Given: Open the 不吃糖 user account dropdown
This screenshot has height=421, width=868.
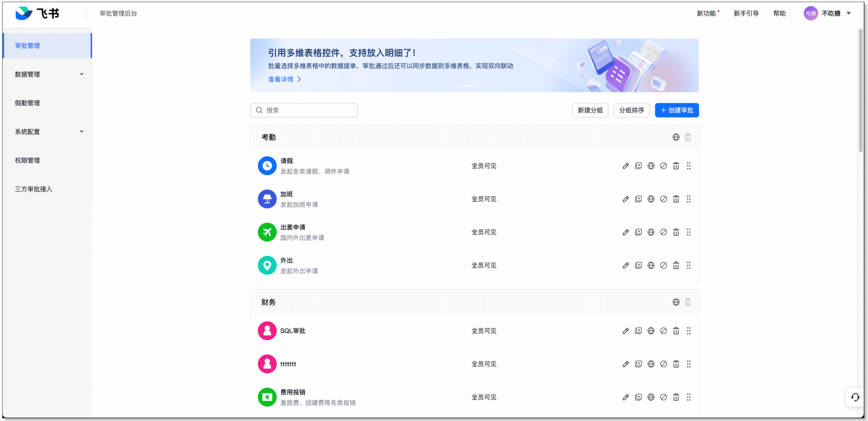Looking at the screenshot, I should [x=828, y=13].
